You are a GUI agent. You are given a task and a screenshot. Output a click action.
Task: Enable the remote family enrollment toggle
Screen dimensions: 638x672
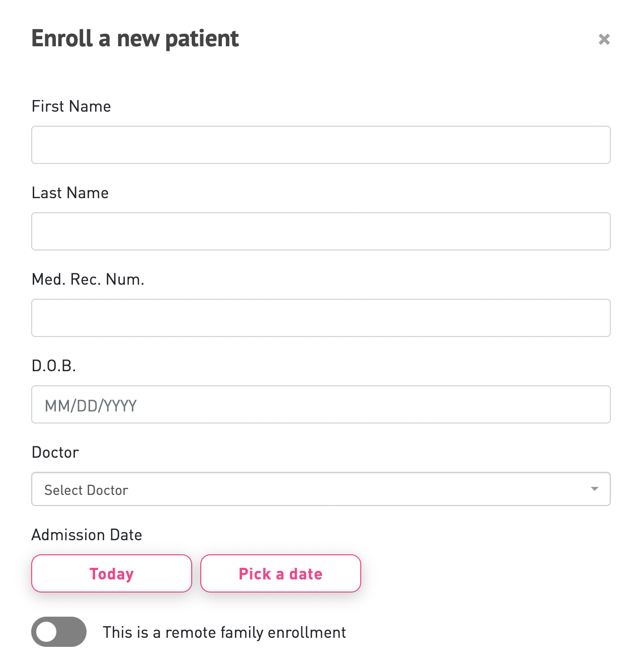click(59, 632)
